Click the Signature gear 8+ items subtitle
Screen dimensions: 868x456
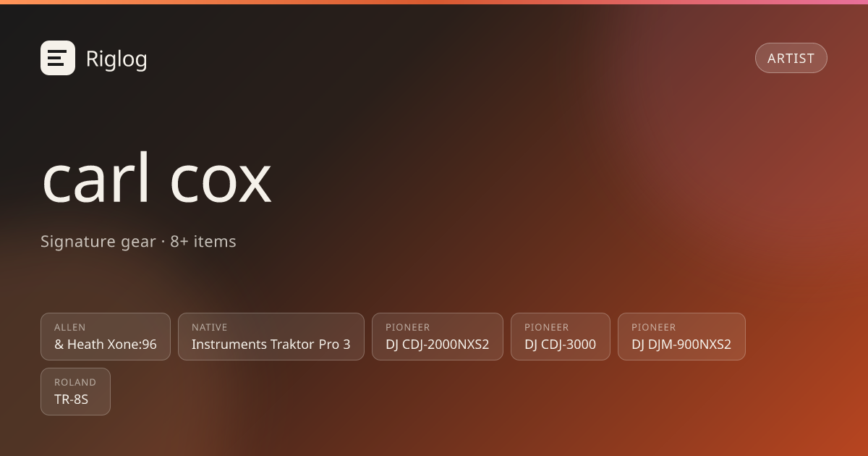(138, 242)
